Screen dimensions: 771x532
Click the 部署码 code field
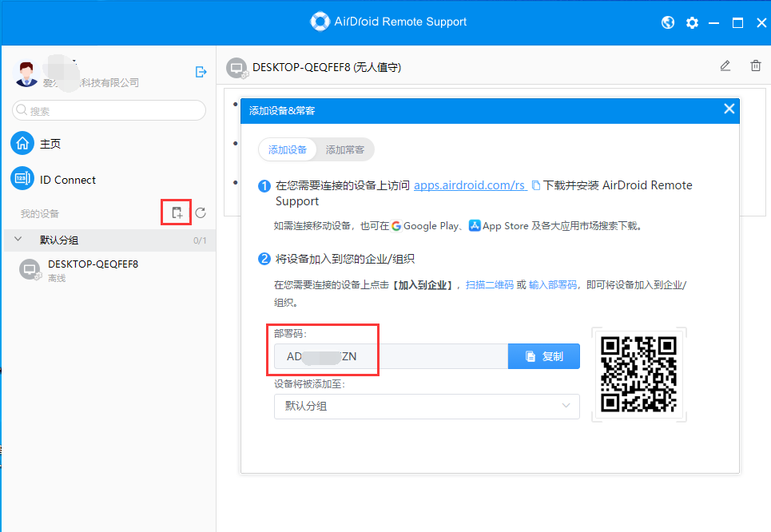(x=391, y=356)
